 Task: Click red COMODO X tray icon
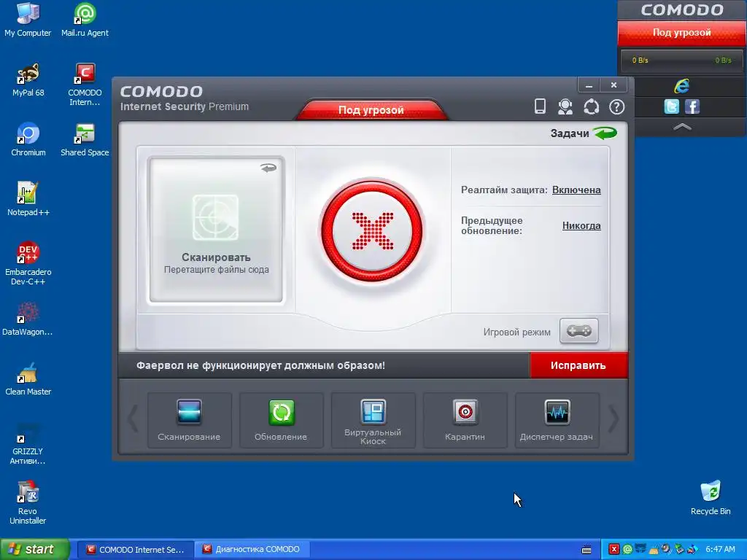click(614, 550)
